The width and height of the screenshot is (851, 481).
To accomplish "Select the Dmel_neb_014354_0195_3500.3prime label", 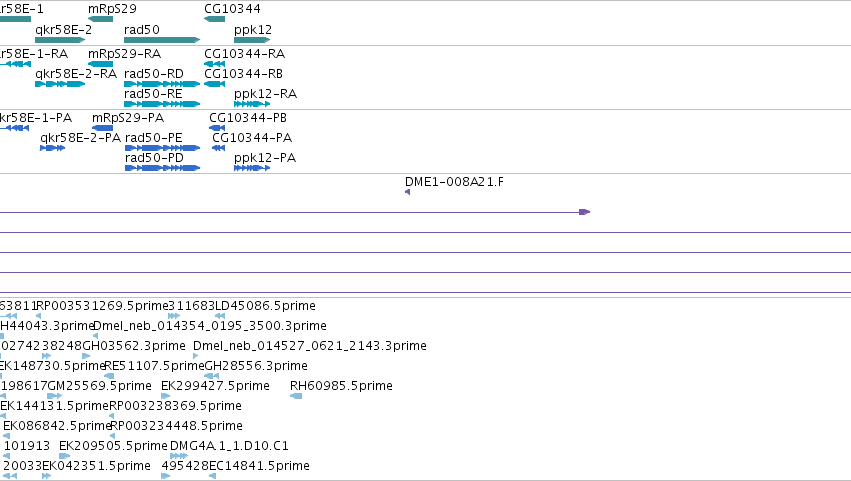I will [x=210, y=326].
